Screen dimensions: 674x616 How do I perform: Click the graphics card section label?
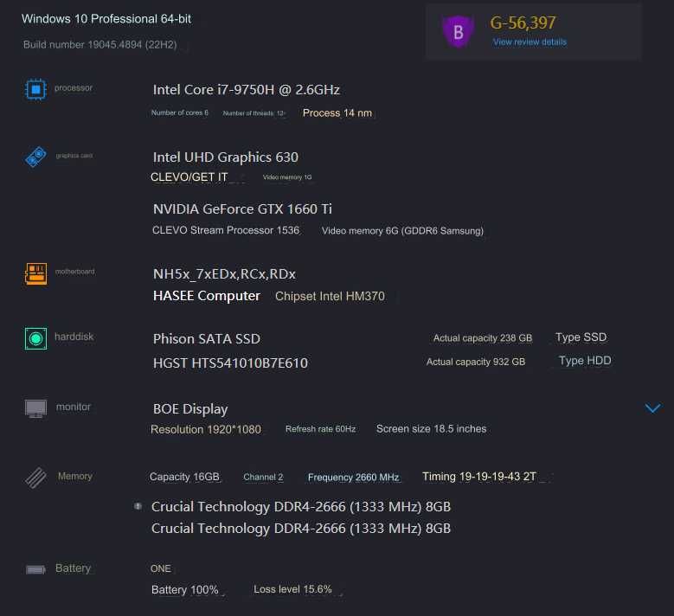tap(74, 156)
